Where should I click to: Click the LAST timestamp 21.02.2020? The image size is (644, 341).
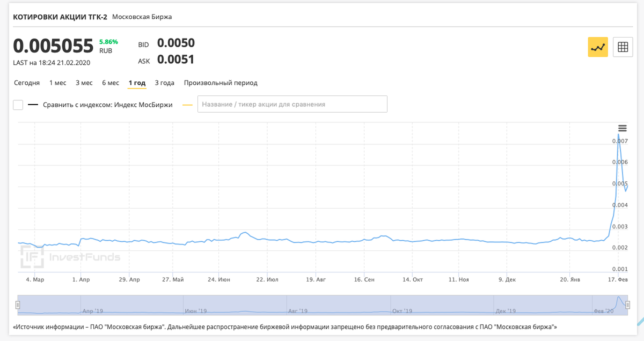52,63
